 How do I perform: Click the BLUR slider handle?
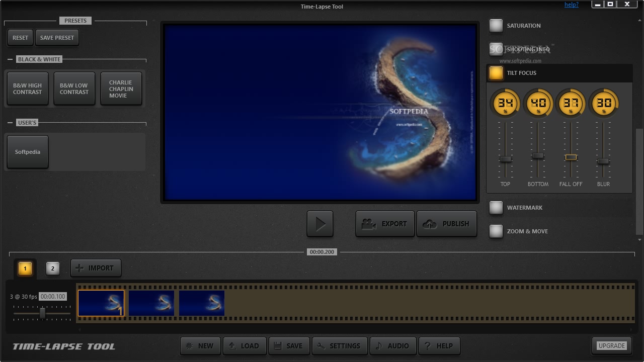click(603, 161)
